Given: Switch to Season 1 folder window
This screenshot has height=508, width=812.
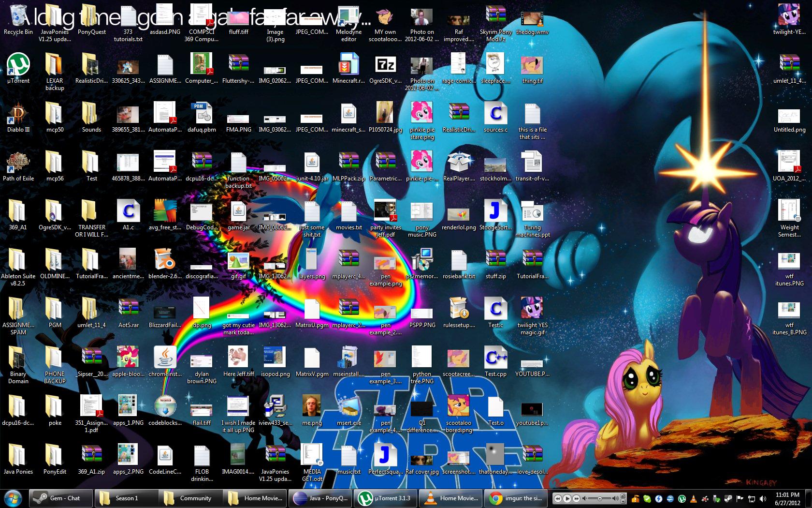Looking at the screenshot, I should (126, 498).
